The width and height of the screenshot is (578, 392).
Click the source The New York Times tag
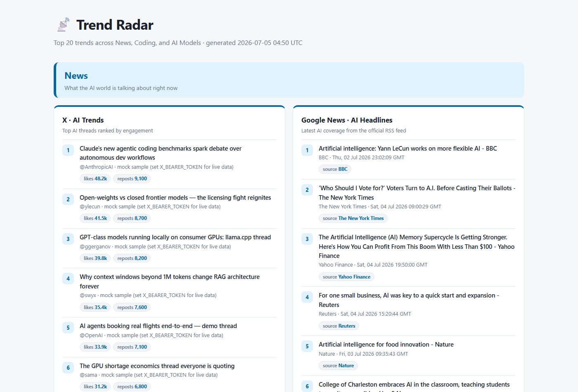pyautogui.click(x=353, y=218)
